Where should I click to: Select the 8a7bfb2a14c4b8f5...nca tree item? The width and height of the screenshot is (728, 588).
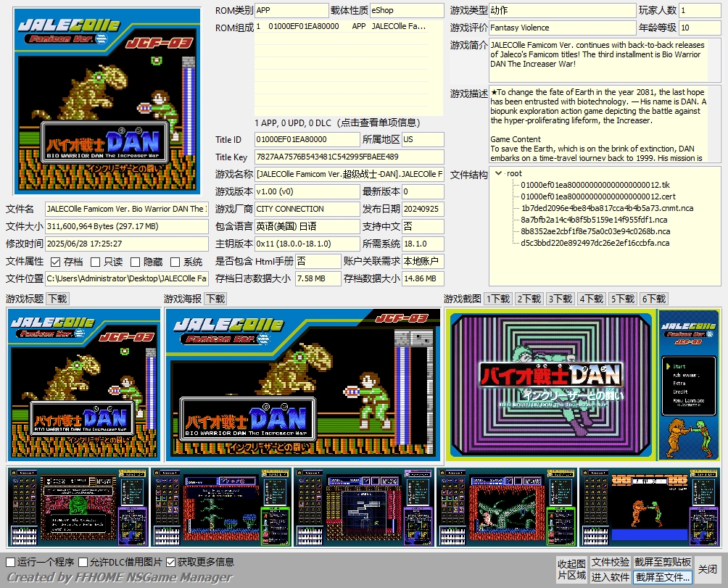click(x=594, y=220)
